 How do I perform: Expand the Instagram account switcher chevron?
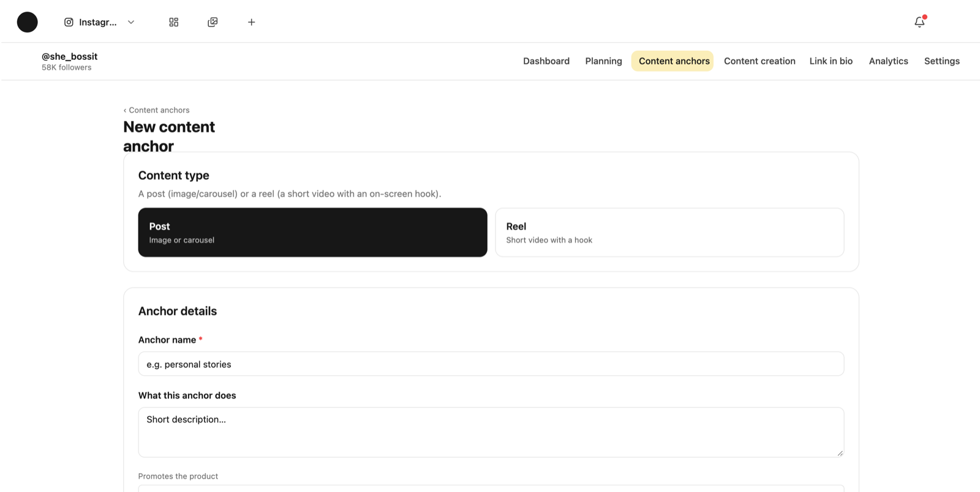(x=131, y=22)
